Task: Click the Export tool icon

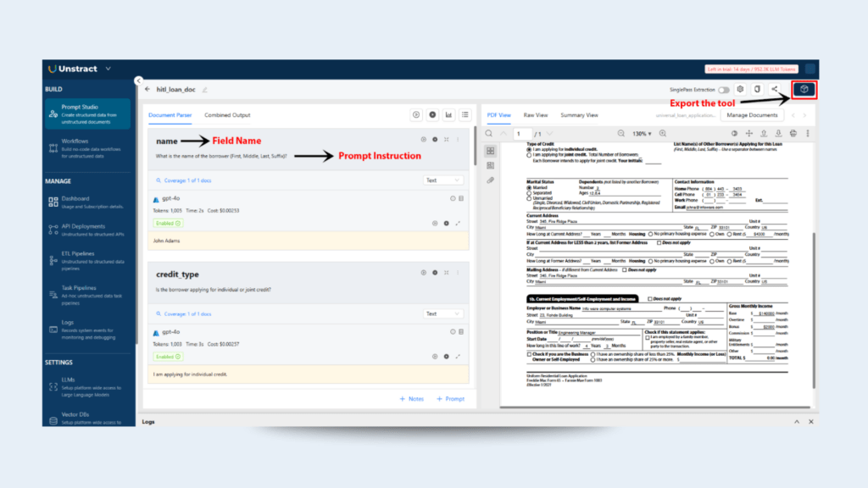Action: [804, 89]
